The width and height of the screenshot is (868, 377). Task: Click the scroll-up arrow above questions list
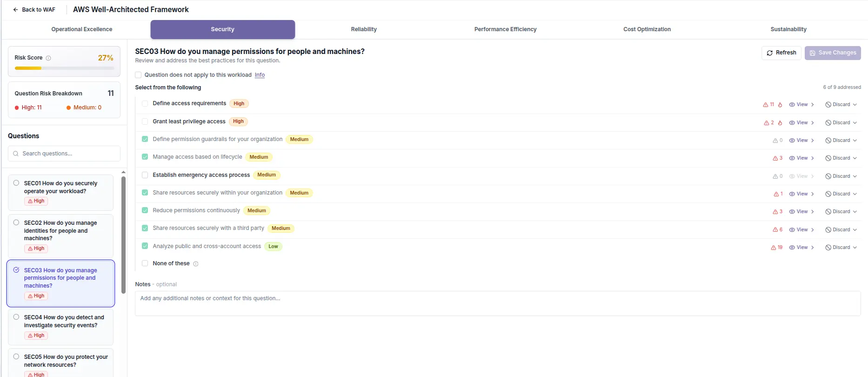(x=123, y=172)
